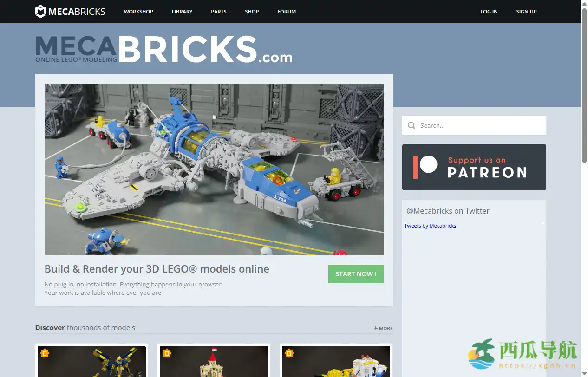This screenshot has height=377, width=588.
Task: Open the blue spaceship hero image
Action: (x=214, y=169)
